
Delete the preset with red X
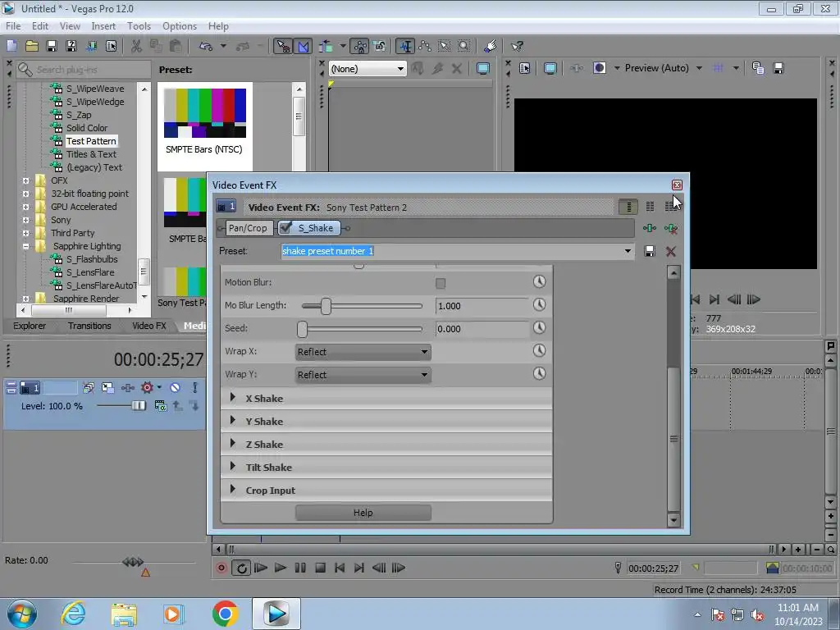(671, 251)
